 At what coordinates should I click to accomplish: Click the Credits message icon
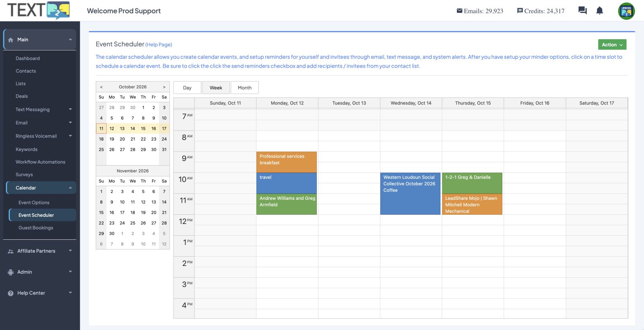click(520, 11)
